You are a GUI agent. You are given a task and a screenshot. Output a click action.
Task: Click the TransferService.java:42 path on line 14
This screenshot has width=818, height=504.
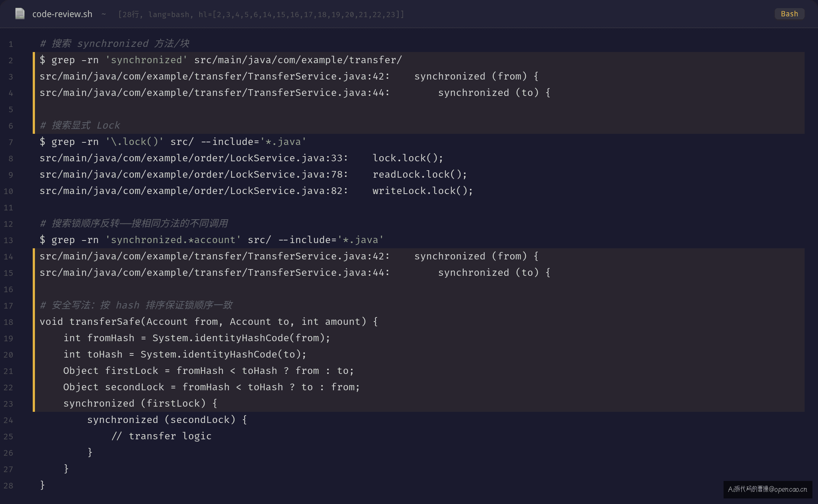pyautogui.click(x=215, y=256)
